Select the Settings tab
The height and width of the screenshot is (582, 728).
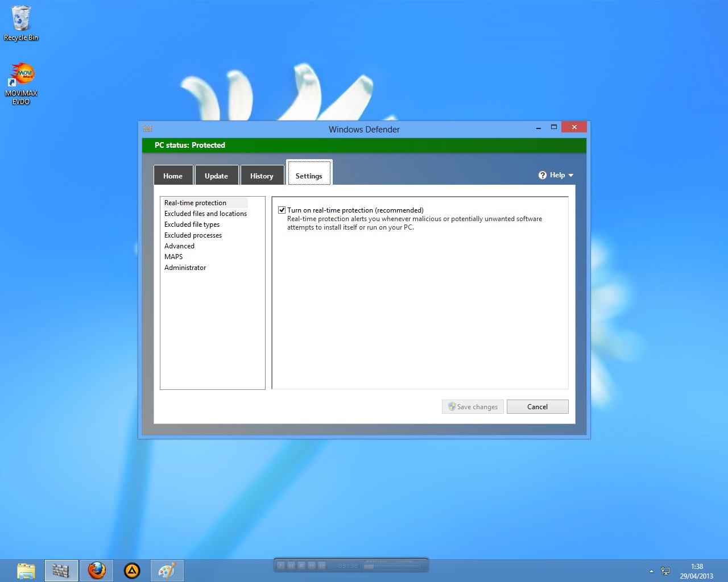(x=309, y=173)
